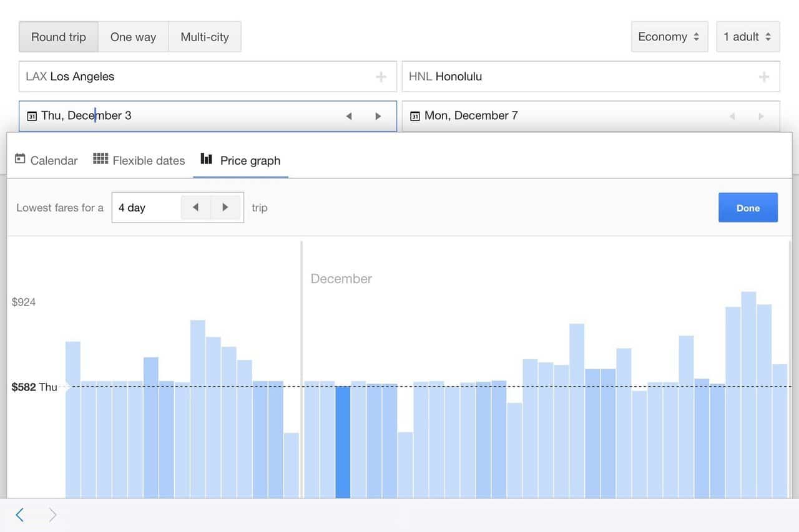Decrease trip length with left arrow
799x532 pixels.
click(x=195, y=208)
